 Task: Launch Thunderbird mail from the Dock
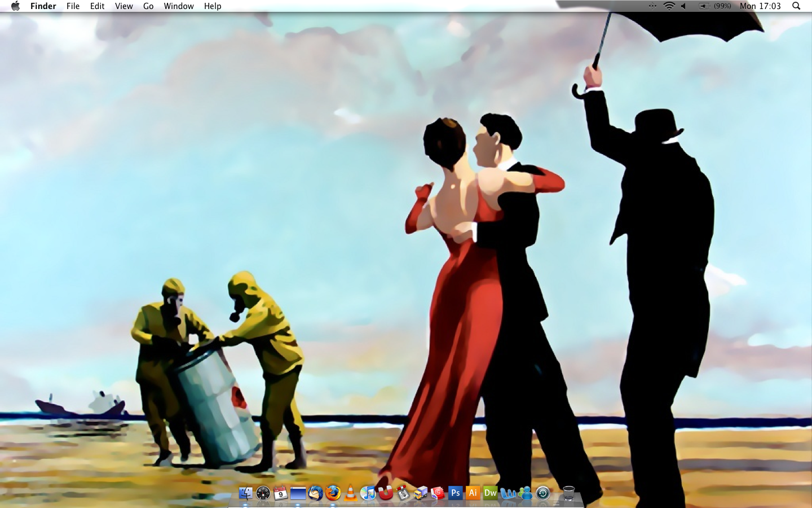316,493
